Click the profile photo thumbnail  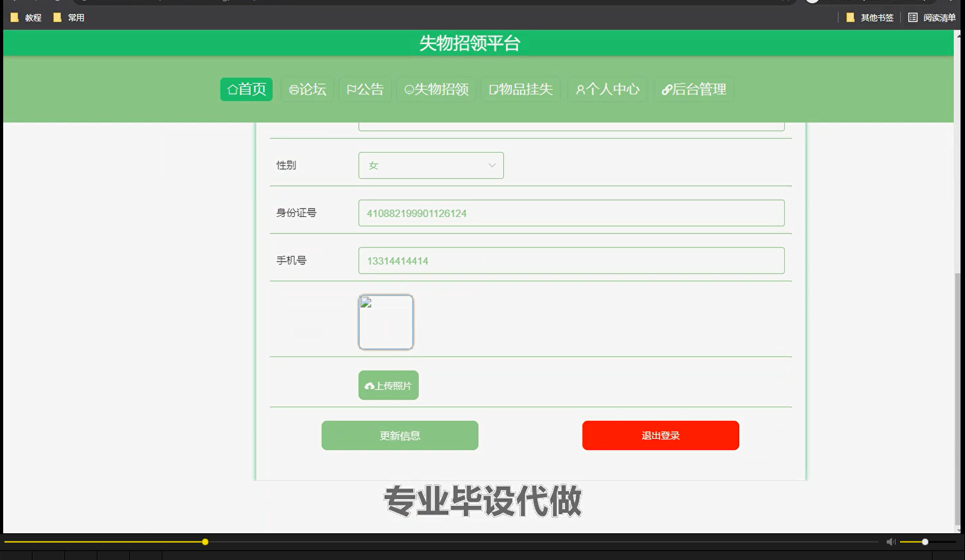point(386,322)
